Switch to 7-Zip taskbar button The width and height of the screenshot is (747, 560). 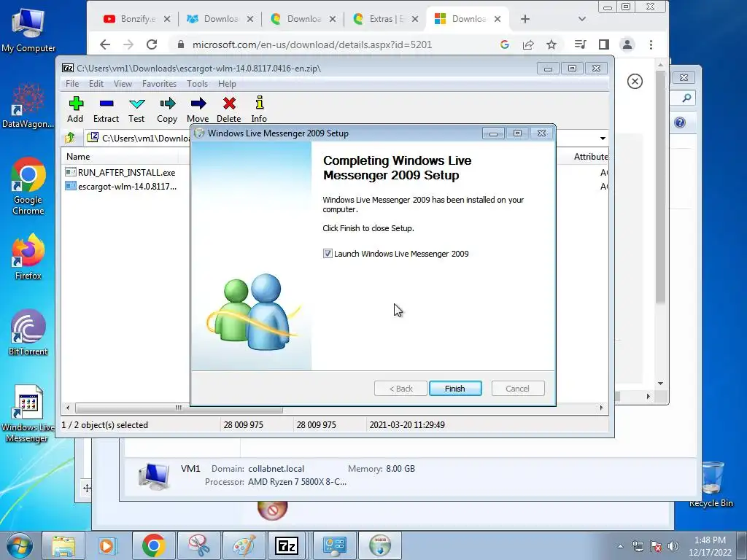pos(287,545)
